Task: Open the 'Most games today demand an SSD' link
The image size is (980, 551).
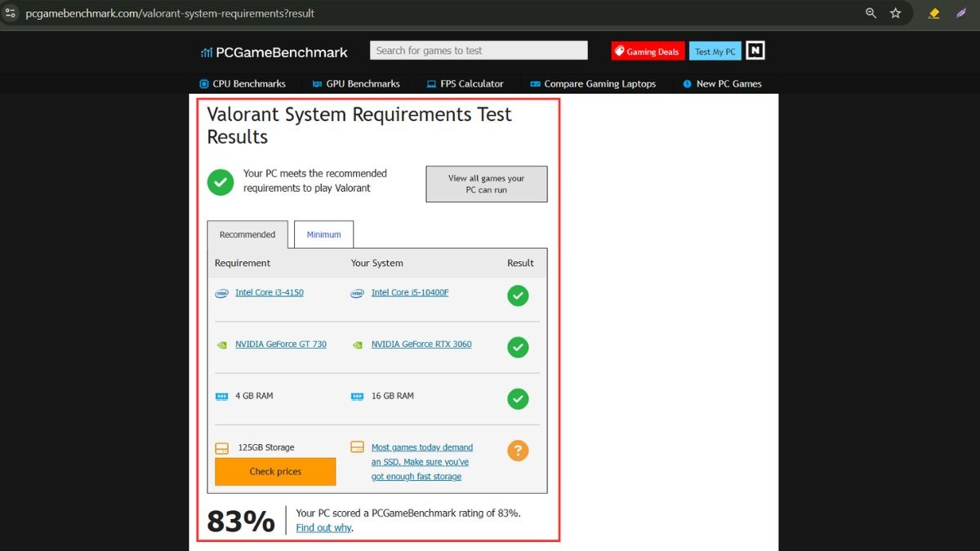Action: tap(422, 462)
